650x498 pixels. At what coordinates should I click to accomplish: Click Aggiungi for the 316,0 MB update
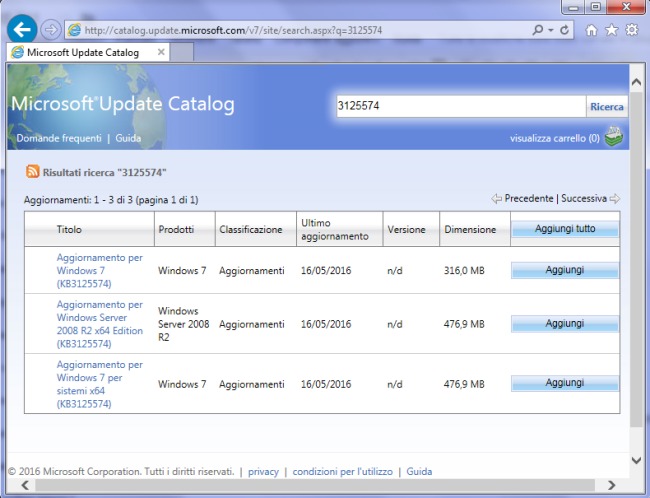(x=565, y=270)
